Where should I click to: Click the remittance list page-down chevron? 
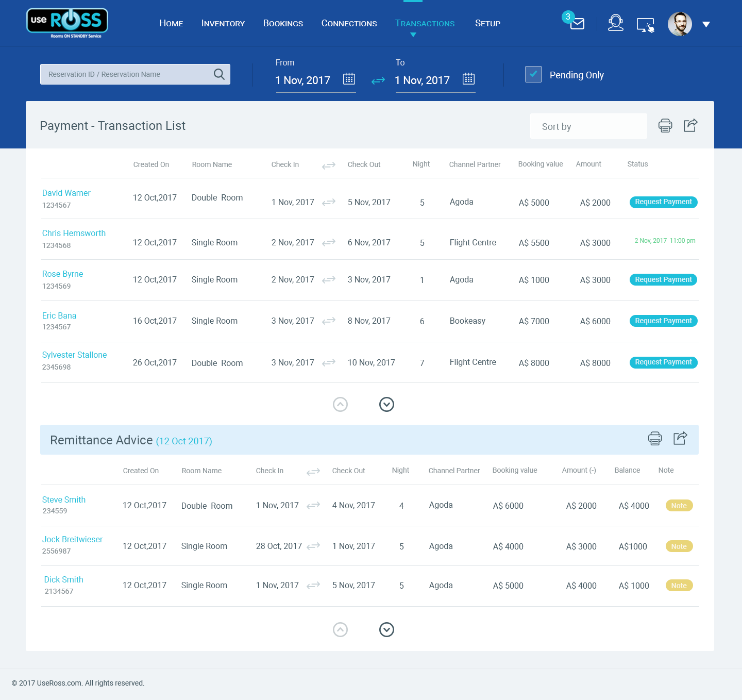[386, 630]
